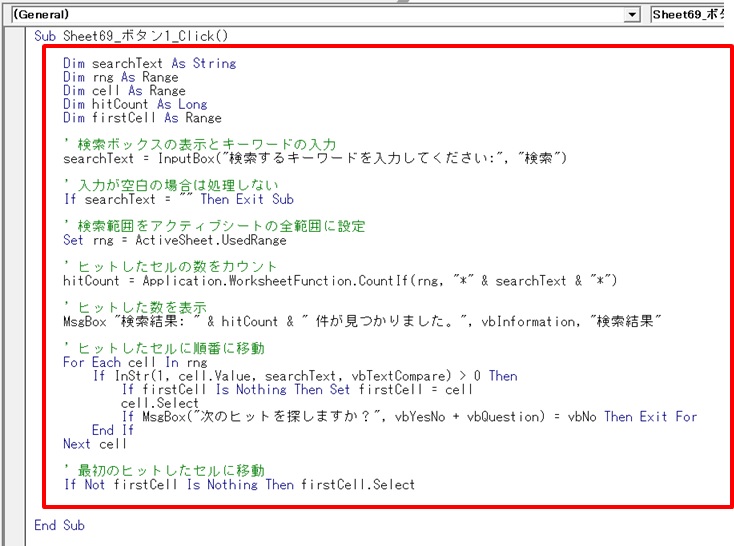The image size is (734, 546).
Task: Click the 'Dim searchText As String' line
Action: [150, 63]
